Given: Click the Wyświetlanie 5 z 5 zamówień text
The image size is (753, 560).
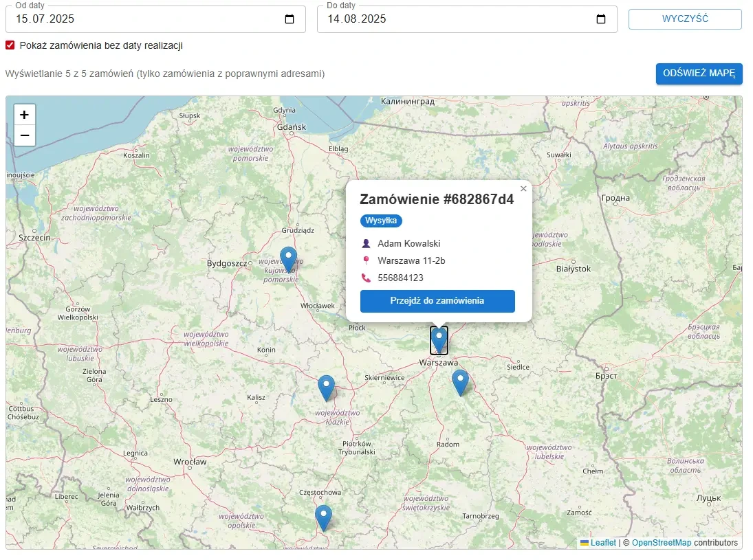Looking at the screenshot, I should (x=165, y=74).
